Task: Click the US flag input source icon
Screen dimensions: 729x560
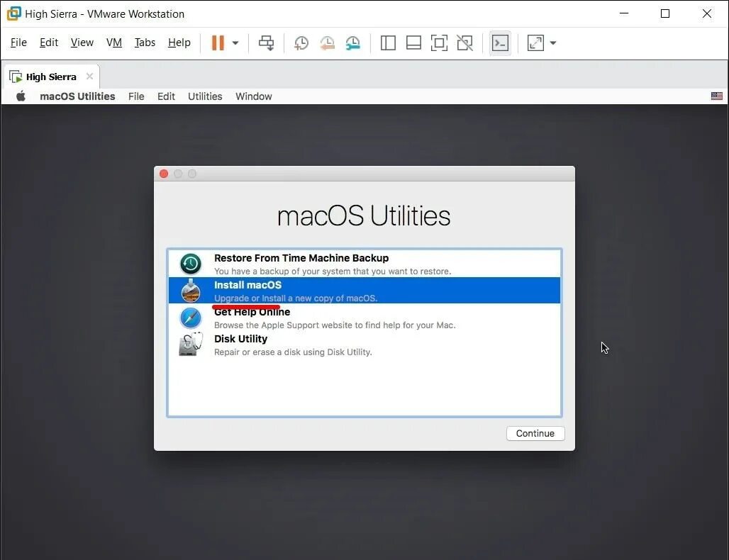Action: [716, 96]
